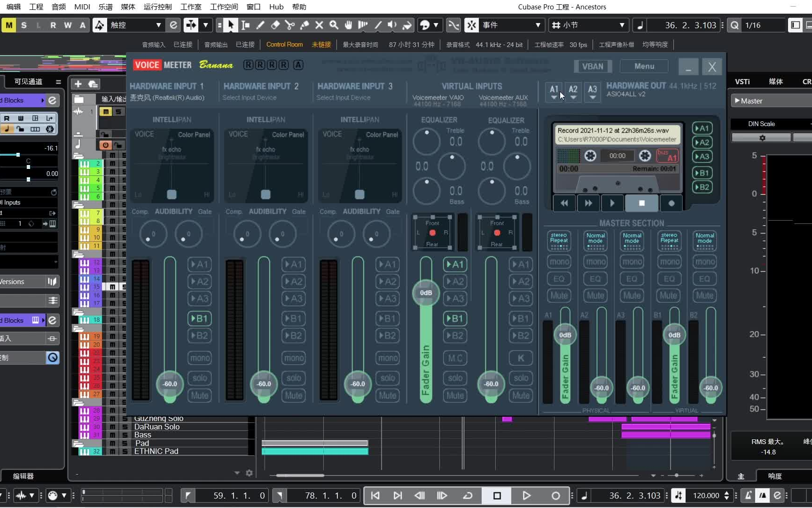This screenshot has height=508, width=812.
Task: Select the Line tool in Cubase toolbar
Action: [x=378, y=25]
